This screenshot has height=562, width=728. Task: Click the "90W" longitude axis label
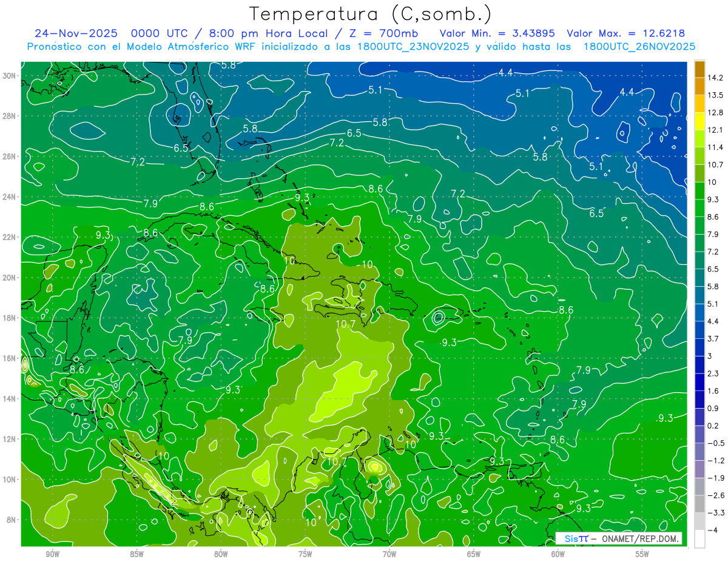coord(52,554)
